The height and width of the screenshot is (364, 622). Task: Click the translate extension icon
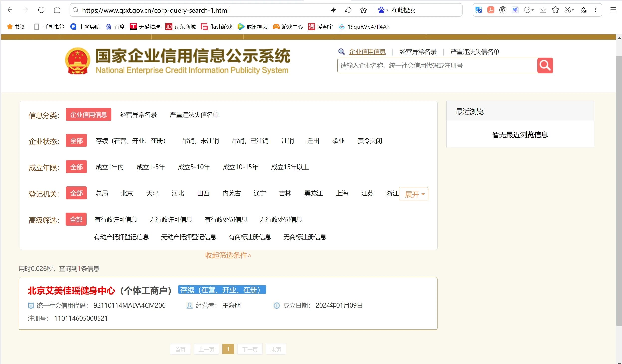tap(478, 10)
